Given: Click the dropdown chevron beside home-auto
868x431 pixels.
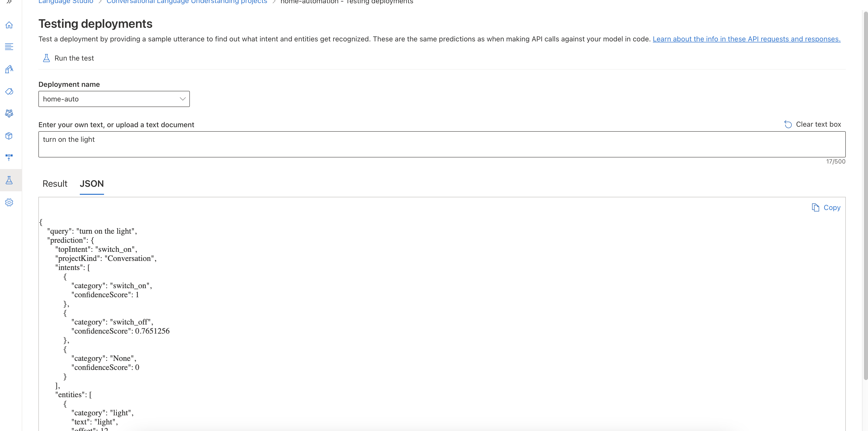Looking at the screenshot, I should (x=182, y=99).
